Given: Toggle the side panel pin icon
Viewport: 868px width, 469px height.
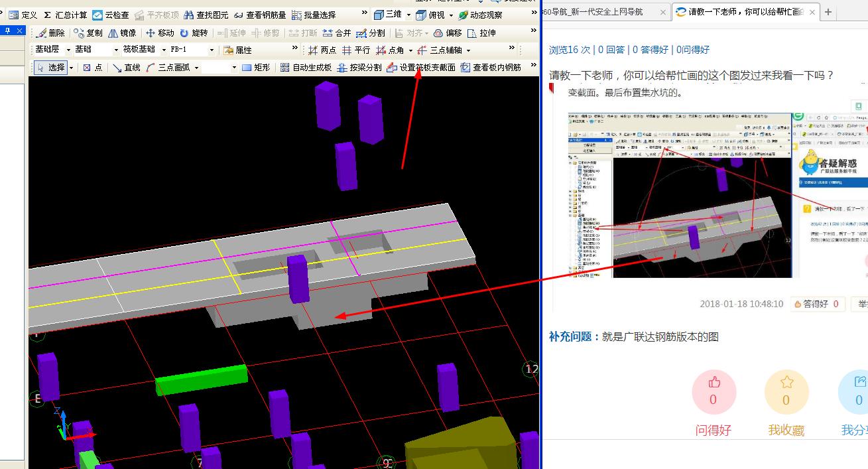Looking at the screenshot, I should click(x=8, y=31).
